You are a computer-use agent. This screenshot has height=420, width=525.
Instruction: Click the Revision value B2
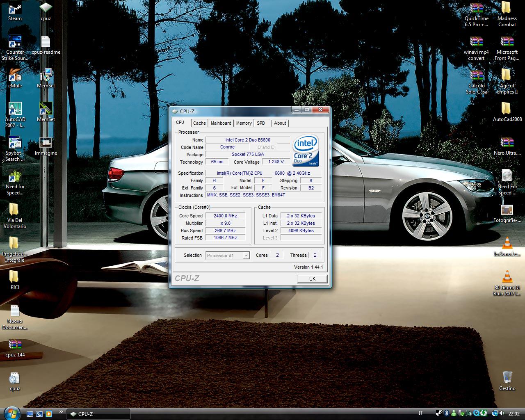[311, 188]
